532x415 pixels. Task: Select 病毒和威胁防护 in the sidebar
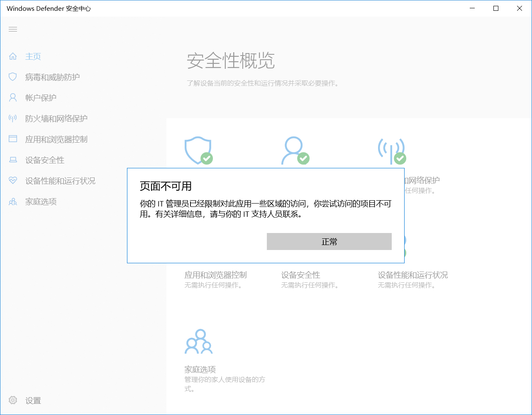click(x=52, y=77)
